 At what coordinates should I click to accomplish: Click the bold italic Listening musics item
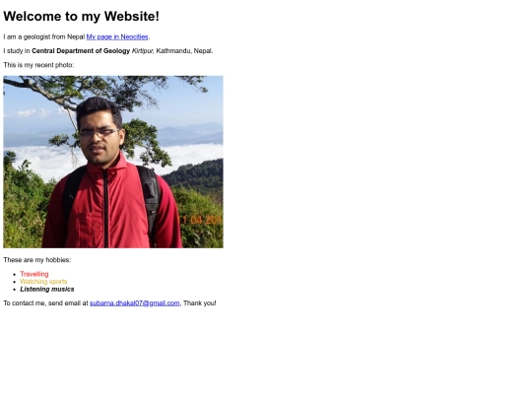click(x=47, y=289)
